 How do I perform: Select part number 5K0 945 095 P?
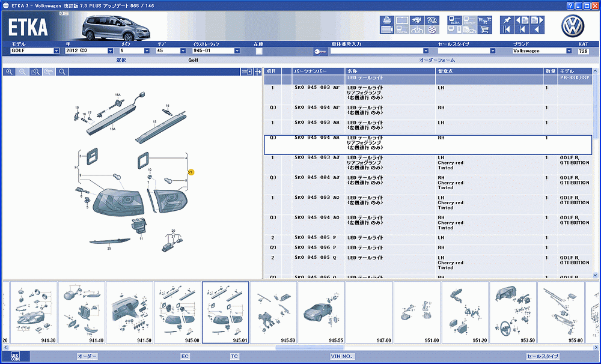click(316, 237)
